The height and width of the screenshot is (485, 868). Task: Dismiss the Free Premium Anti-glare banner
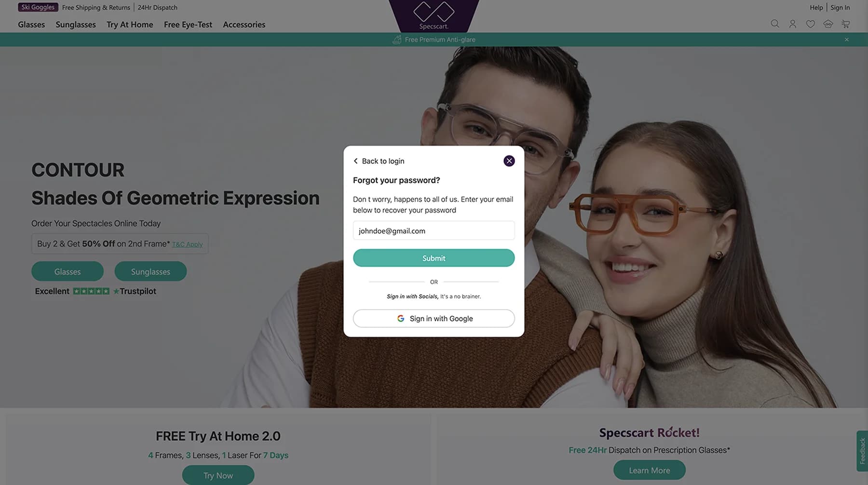[846, 40]
